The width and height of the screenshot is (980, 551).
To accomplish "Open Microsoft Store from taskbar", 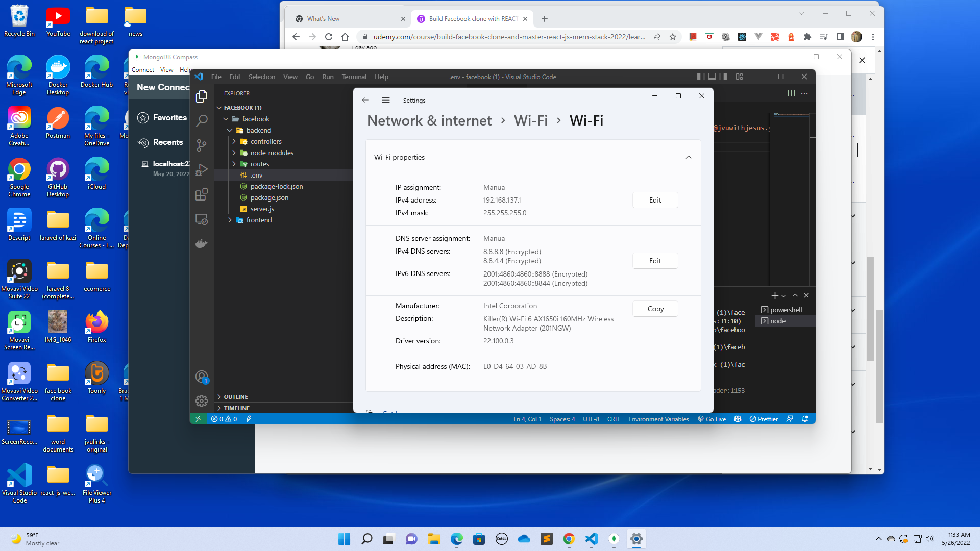I will coord(479,539).
